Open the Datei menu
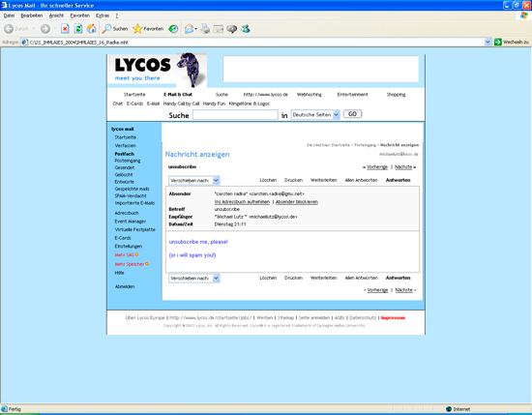This screenshot has width=532, height=415. [x=9, y=15]
